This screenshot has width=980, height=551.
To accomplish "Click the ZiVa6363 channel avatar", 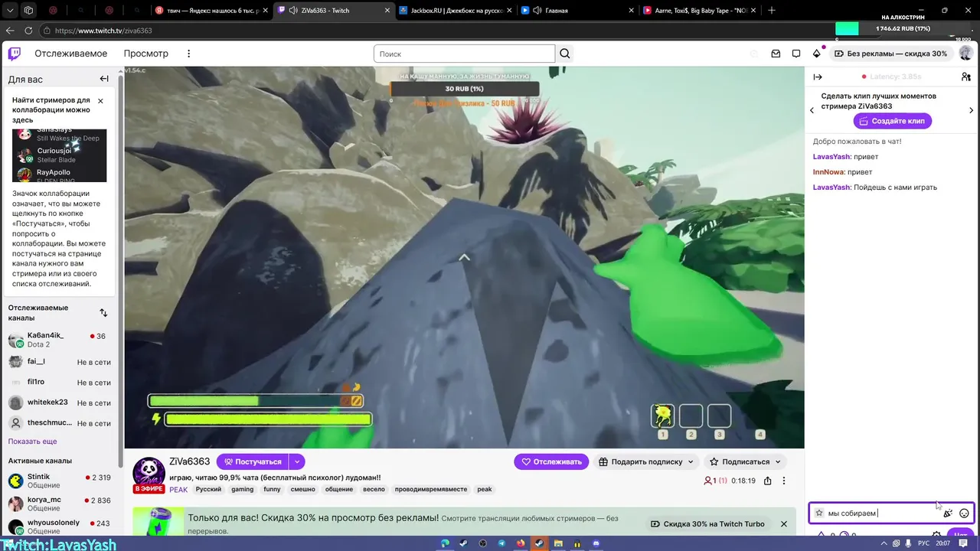I will click(149, 474).
